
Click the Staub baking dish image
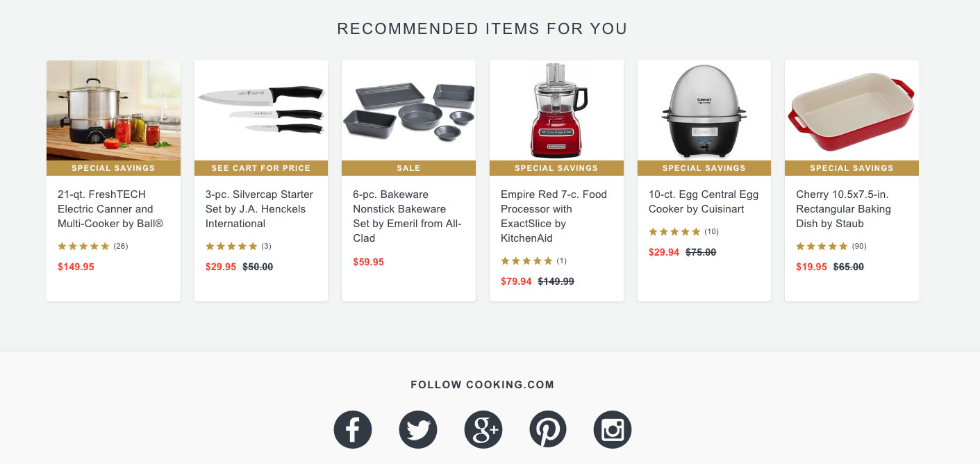(852, 110)
